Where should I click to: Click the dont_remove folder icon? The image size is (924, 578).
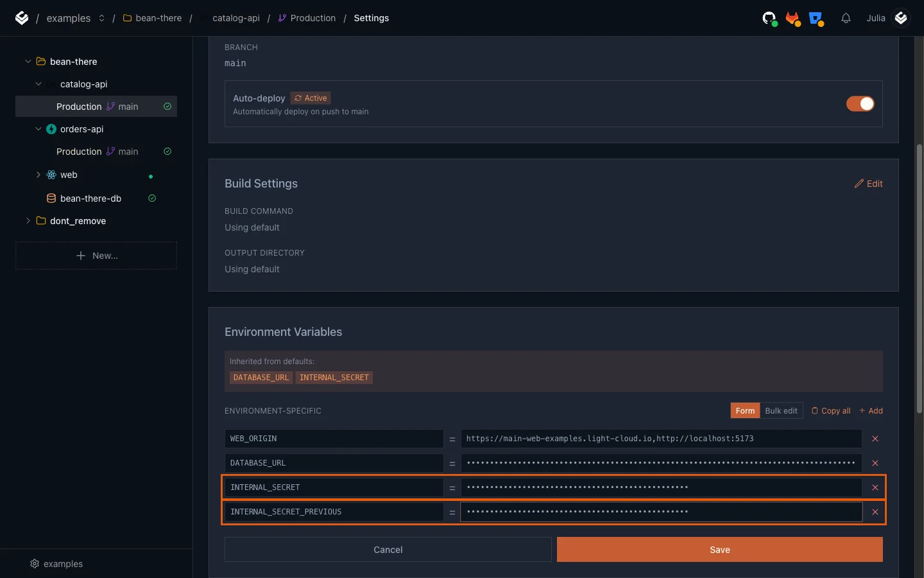pyautogui.click(x=41, y=221)
